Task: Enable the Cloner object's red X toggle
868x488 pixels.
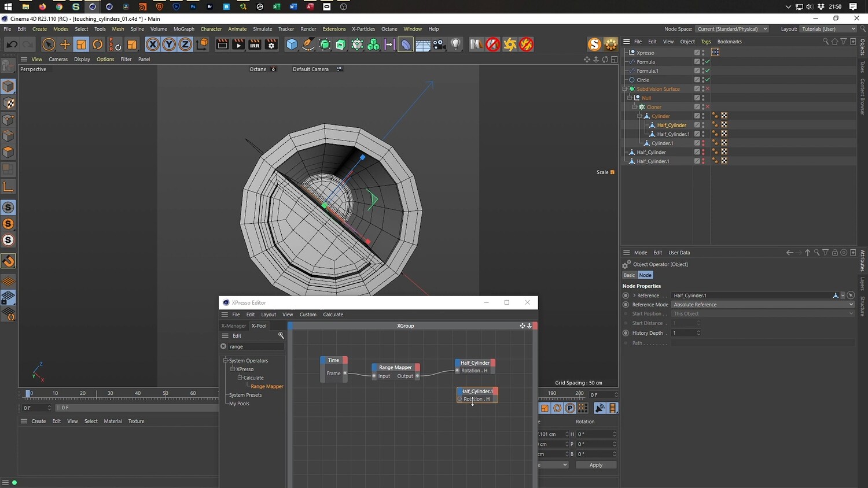Action: point(707,107)
